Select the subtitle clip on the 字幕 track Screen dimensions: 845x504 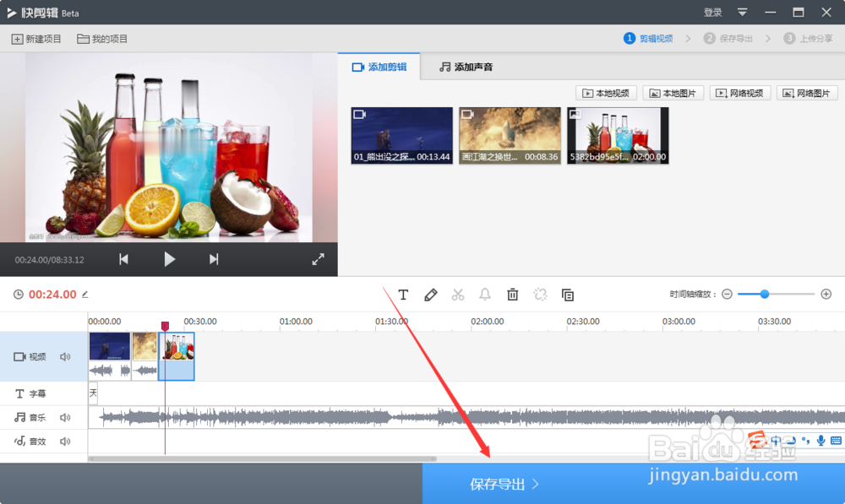[93, 393]
